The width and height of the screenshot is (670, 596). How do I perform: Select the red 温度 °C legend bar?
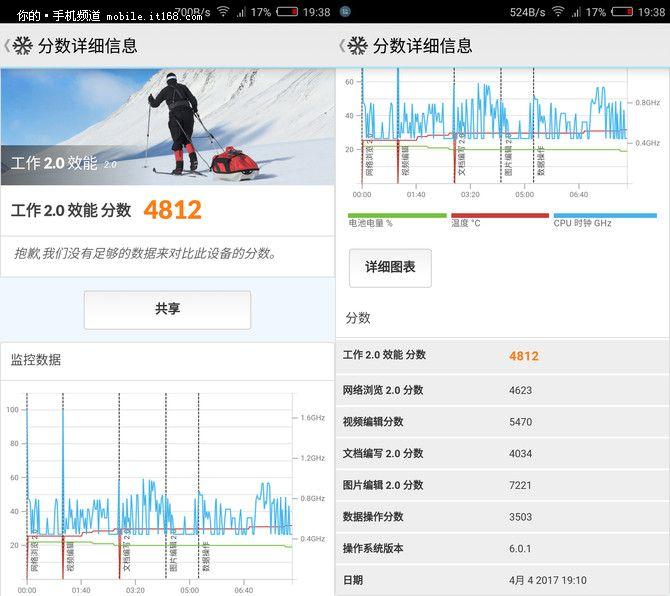(x=500, y=215)
